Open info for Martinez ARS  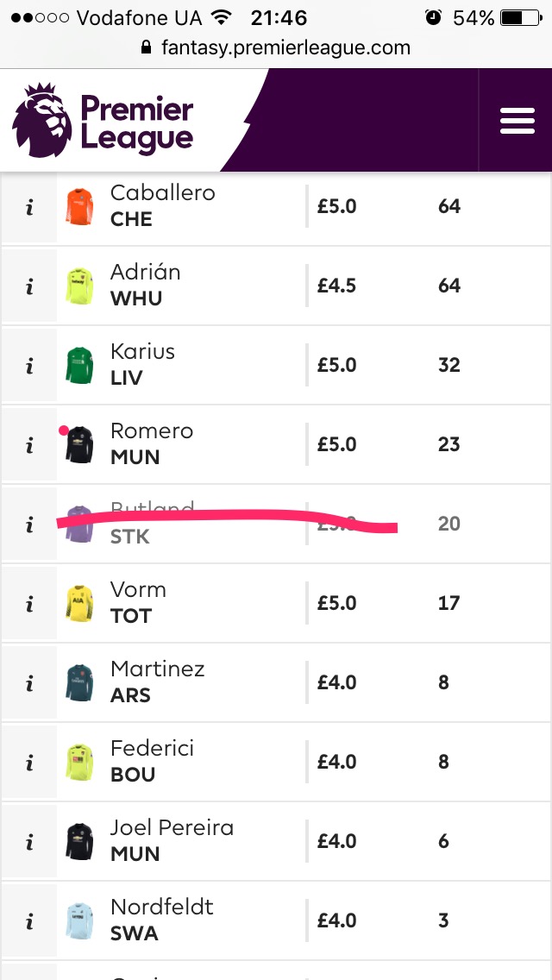[x=29, y=683]
